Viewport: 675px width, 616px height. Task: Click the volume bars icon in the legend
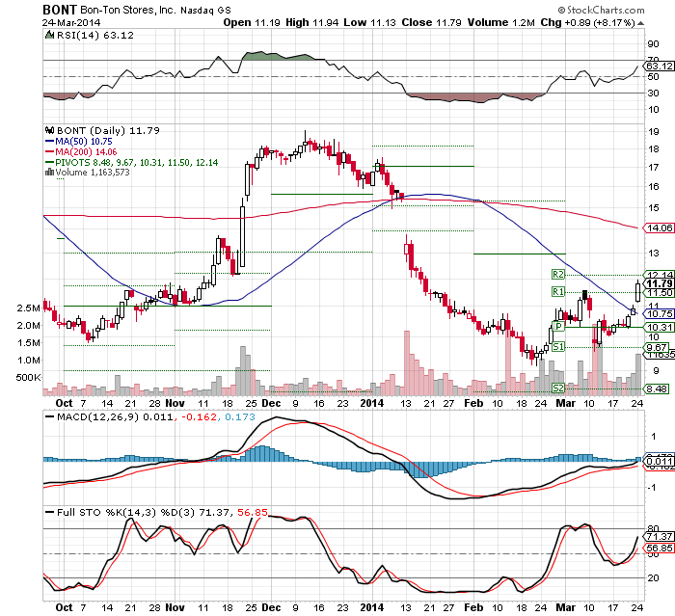49,172
